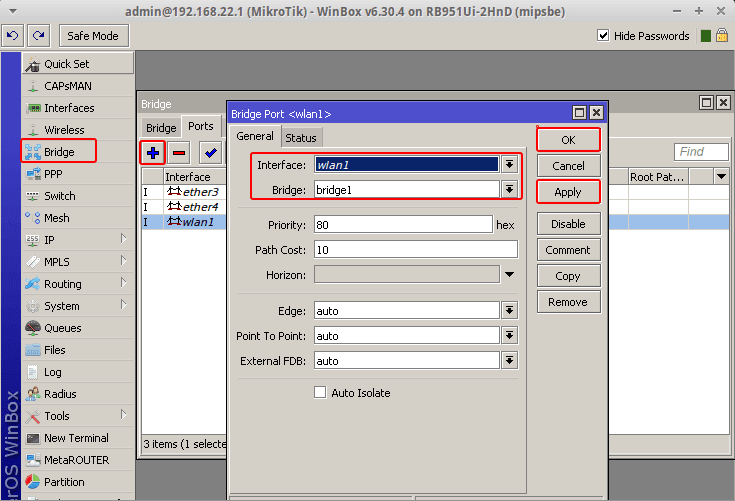
Task: Open the IP menu item
Action: 78,240
